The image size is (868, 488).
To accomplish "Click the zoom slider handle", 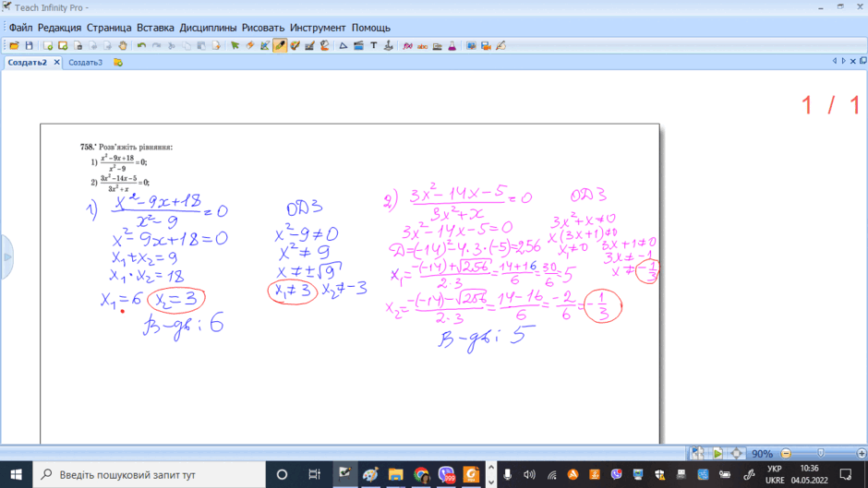I will point(821,454).
